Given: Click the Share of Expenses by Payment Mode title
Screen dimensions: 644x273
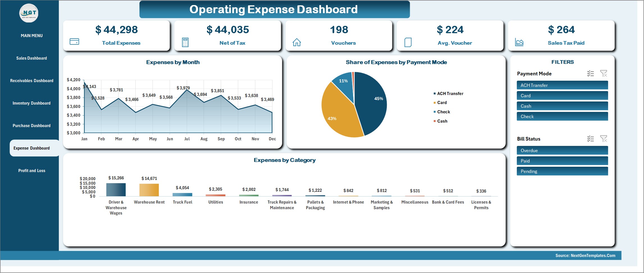Looking at the screenshot, I should tap(396, 62).
